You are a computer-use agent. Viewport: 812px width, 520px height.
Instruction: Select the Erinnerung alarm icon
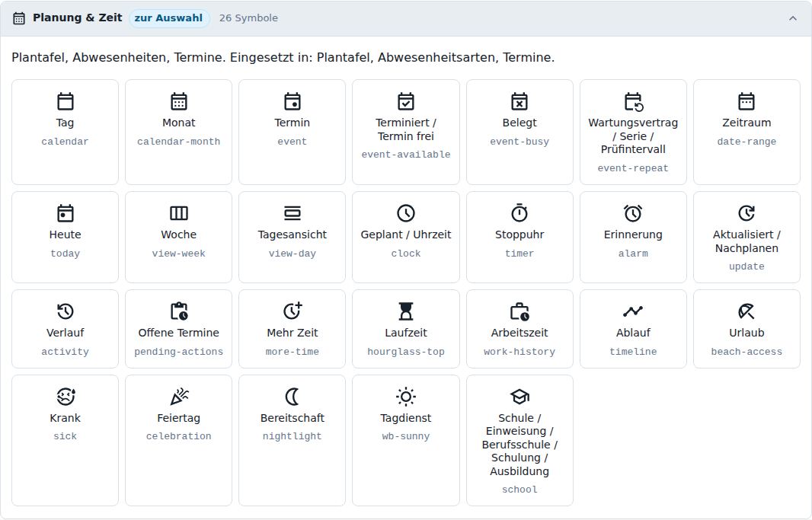tap(633, 213)
